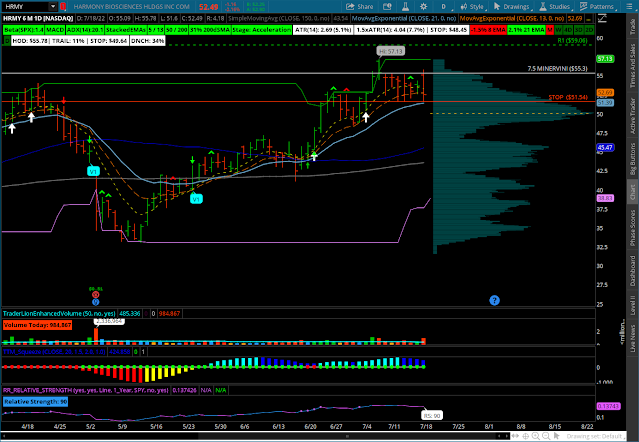Click the RR_RELATIVE_STRENGTH study label
Screen dimensions: 639x442
pos(86,390)
